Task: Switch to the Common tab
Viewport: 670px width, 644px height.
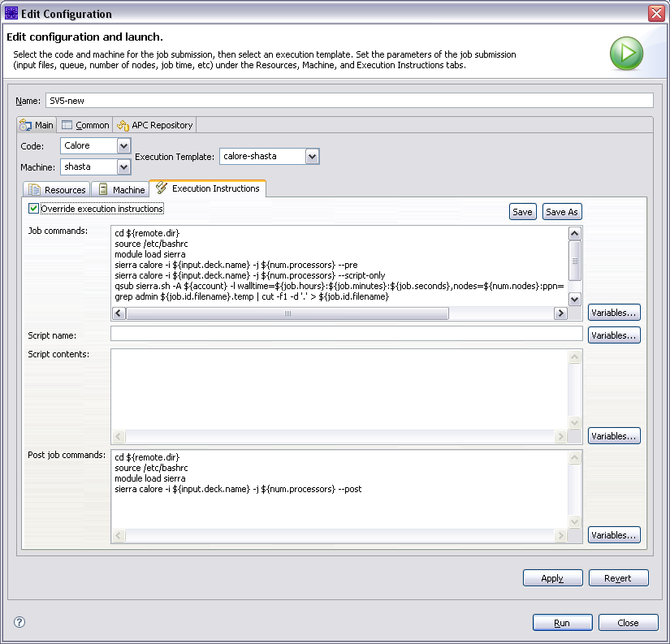Action: pyautogui.click(x=84, y=124)
